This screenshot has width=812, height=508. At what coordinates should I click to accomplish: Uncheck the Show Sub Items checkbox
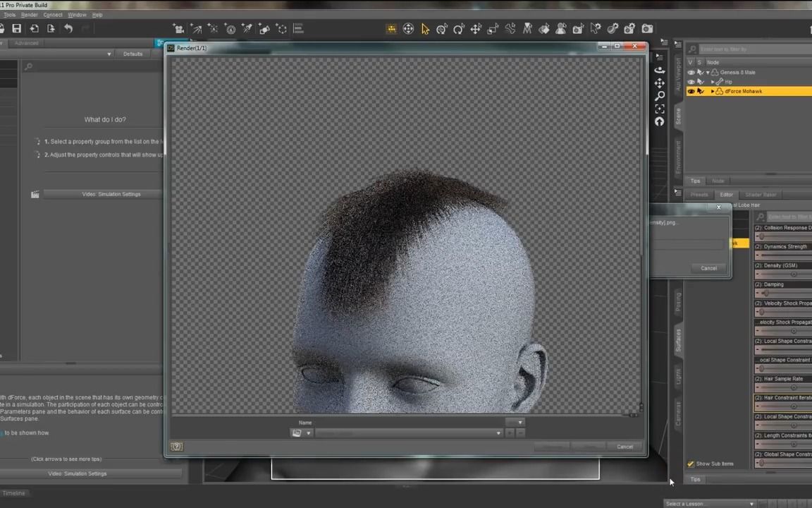click(690, 464)
